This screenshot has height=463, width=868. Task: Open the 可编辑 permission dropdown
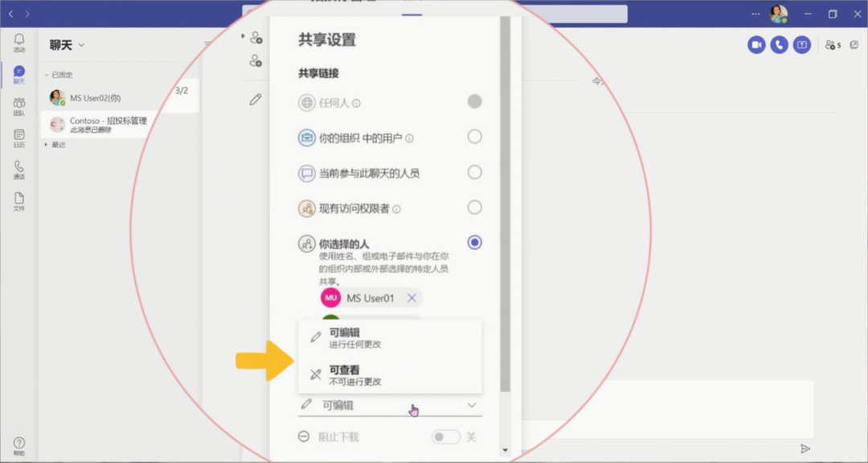coord(390,405)
